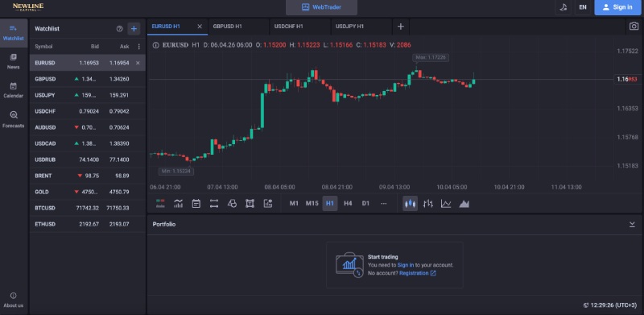Click the Bid column header
This screenshot has height=315, width=644.
click(95, 47)
